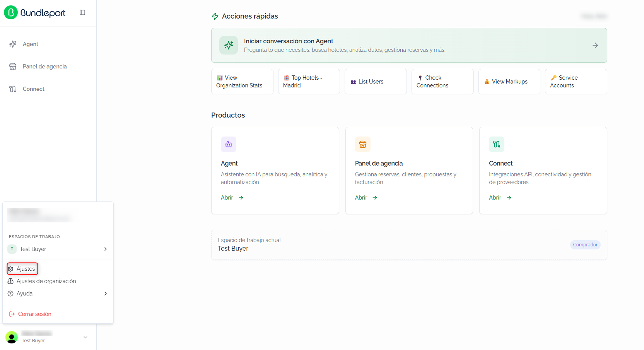The image size is (644, 350).
Task: Click the Test Buyer label under the user name
Action: click(x=33, y=341)
